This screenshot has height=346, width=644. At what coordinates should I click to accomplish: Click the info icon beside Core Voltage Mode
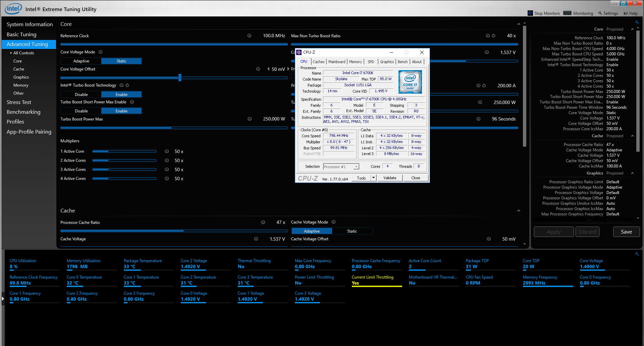(100, 52)
